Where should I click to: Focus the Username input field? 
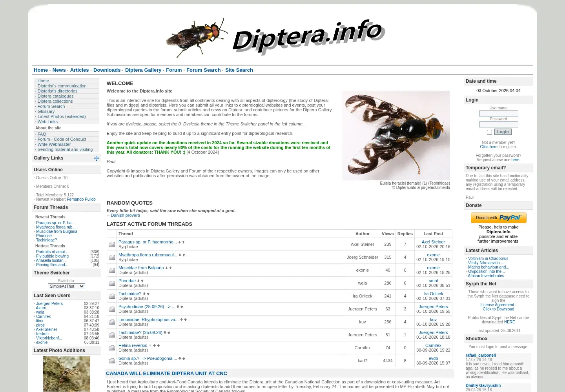(498, 114)
